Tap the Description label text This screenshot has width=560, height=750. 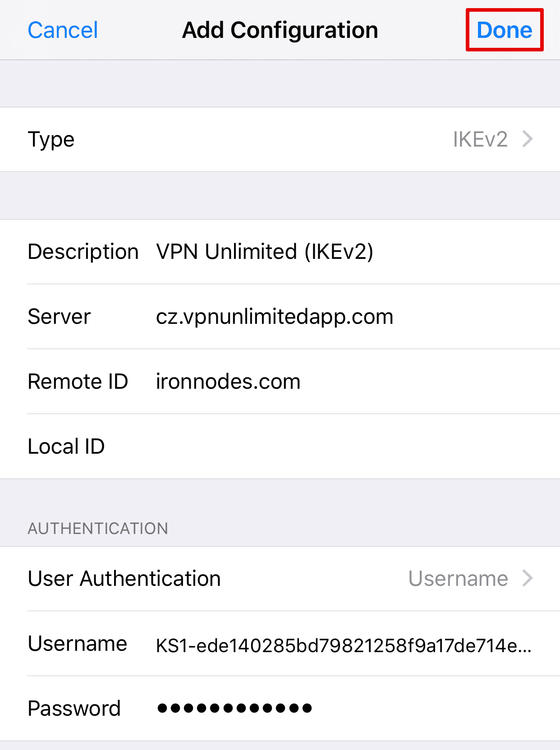pos(83,252)
